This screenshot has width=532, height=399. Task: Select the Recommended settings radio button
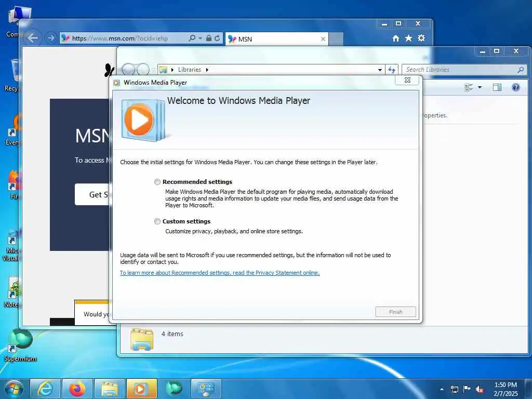[157, 182]
